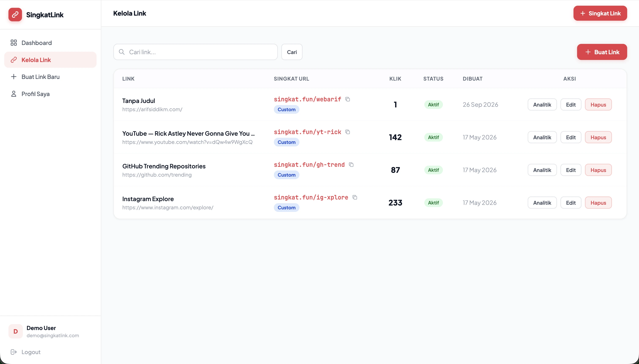
Task: Open Analitik for YouTube Rick Astley link
Action: 542,137
